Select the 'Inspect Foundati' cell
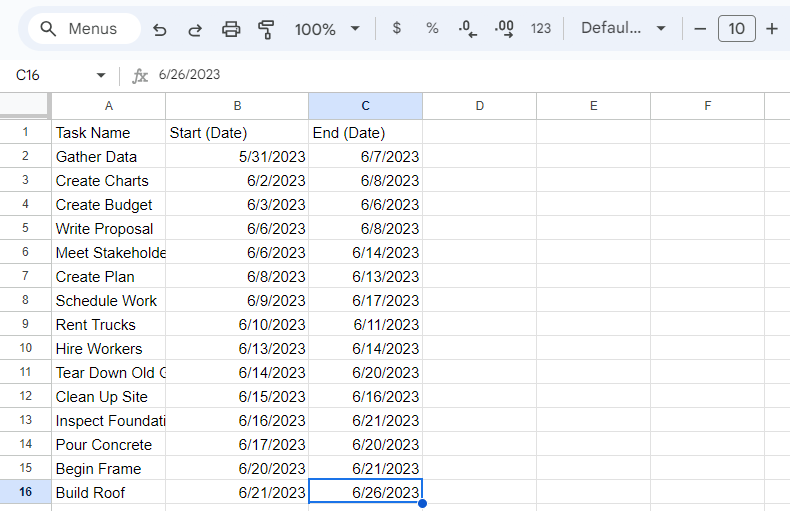 (x=108, y=420)
